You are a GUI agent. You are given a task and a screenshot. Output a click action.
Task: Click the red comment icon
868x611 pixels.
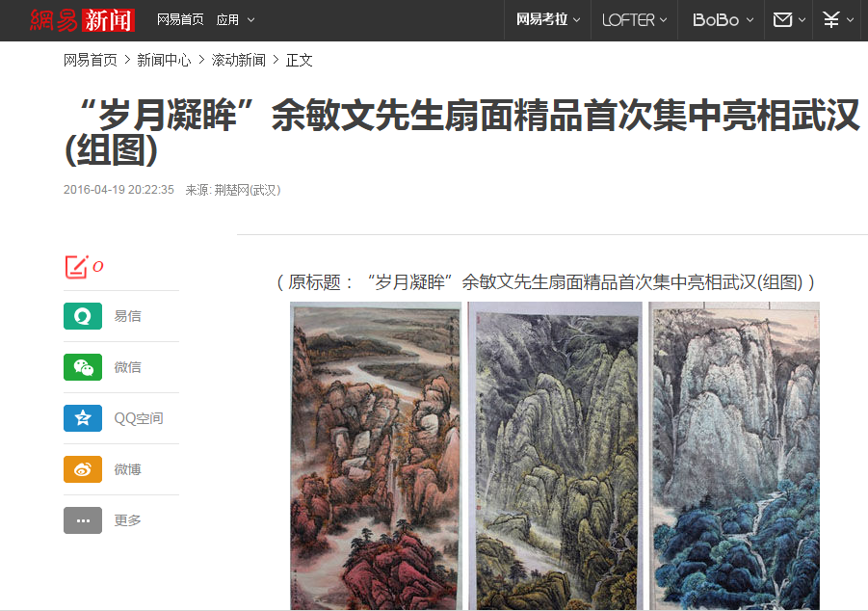pos(76,267)
